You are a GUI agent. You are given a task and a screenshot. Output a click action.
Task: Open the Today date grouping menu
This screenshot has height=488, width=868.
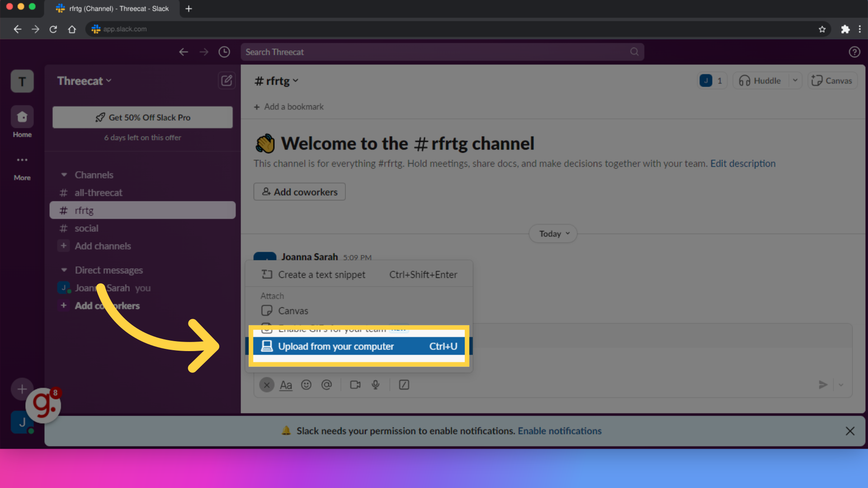click(x=553, y=233)
